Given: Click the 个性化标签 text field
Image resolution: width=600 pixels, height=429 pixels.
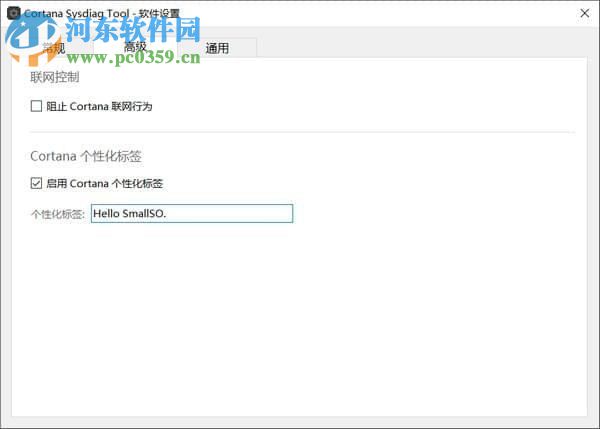Looking at the screenshot, I should (x=192, y=214).
